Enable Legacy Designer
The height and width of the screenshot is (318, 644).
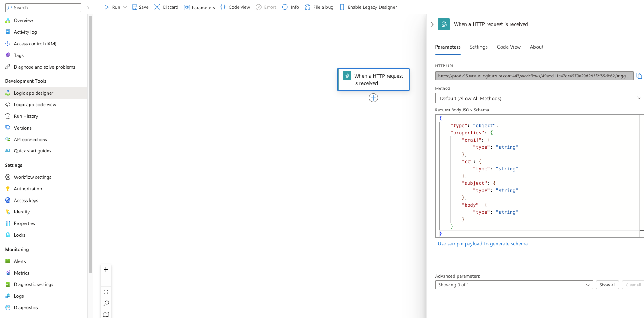pos(368,7)
